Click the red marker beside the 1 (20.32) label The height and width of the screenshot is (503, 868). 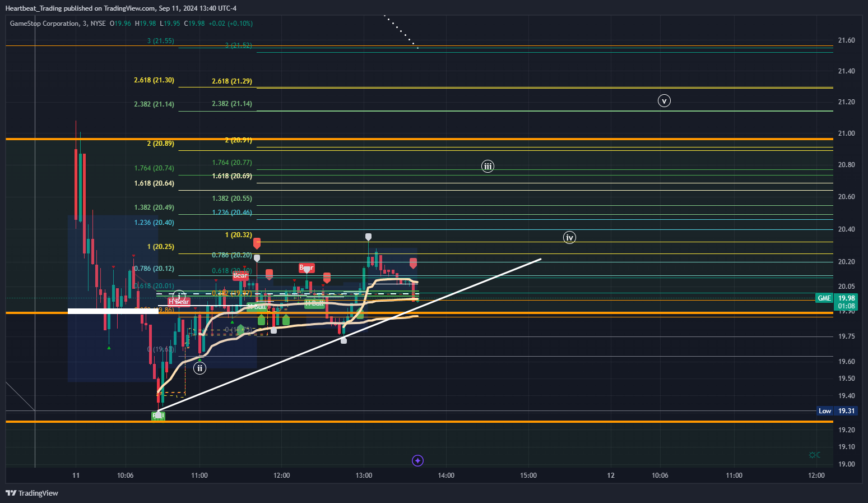257,243
